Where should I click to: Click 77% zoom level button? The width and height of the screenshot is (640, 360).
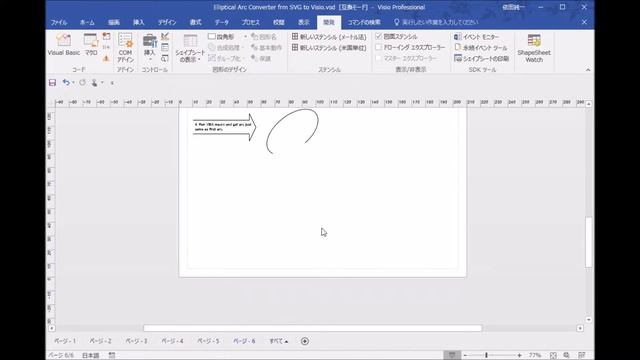pyautogui.click(x=535, y=356)
